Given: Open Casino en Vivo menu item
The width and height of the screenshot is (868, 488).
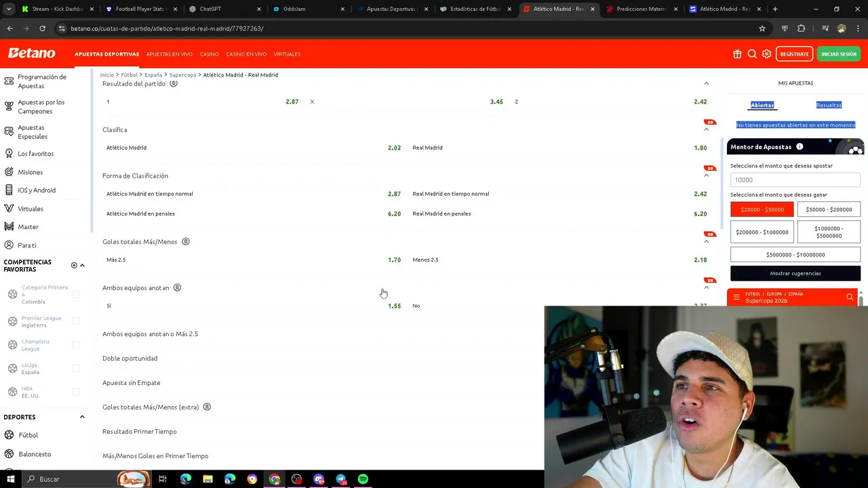Looking at the screenshot, I should (246, 54).
